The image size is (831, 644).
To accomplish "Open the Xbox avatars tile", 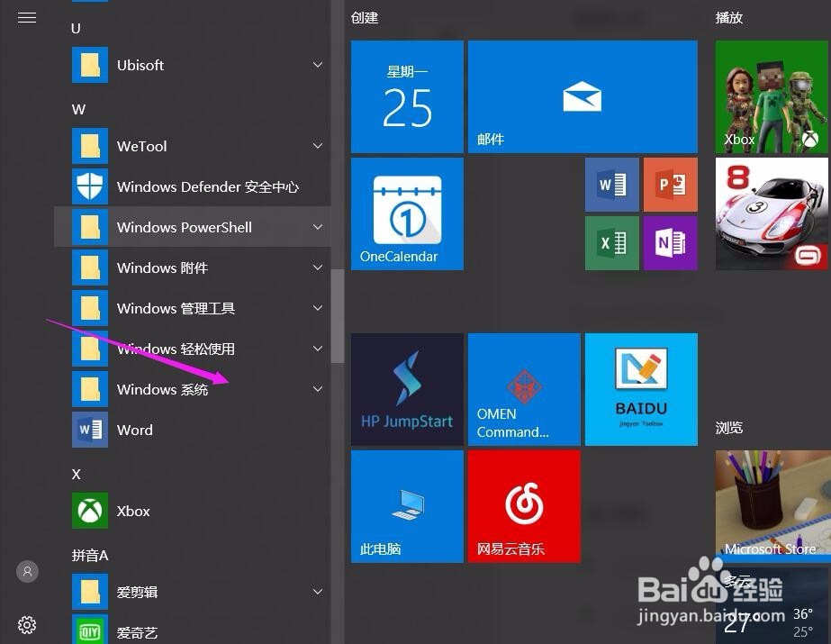I will tap(771, 97).
